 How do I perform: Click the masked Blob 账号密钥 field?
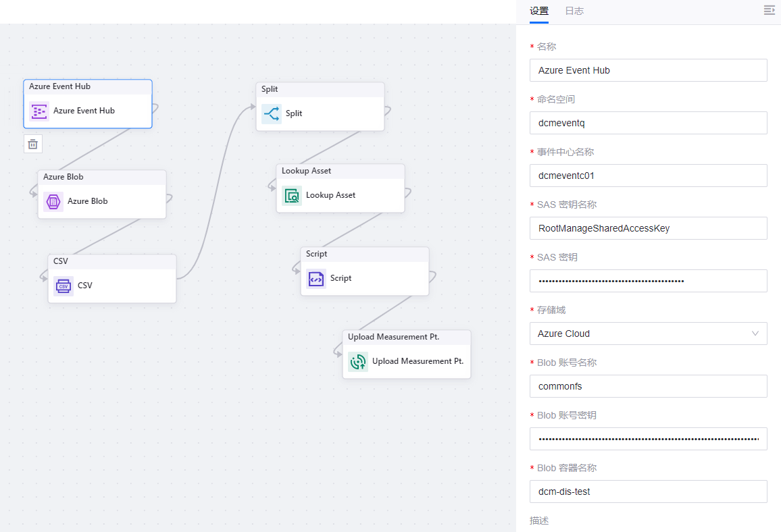[648, 439]
